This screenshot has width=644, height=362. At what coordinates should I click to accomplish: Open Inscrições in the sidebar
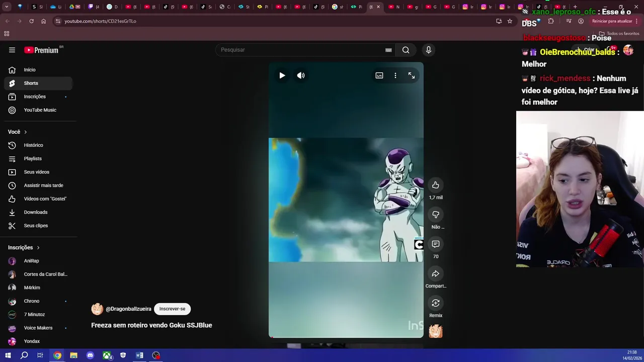[x=38, y=97]
